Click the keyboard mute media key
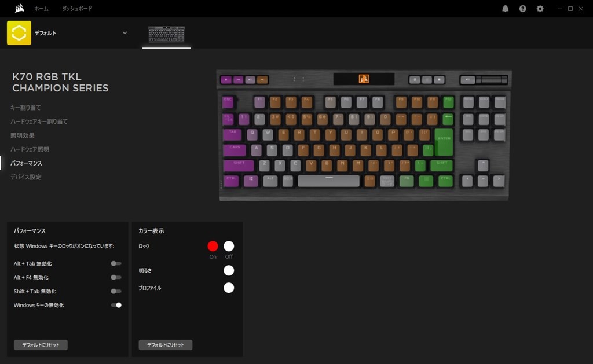593x364 pixels. point(468,80)
